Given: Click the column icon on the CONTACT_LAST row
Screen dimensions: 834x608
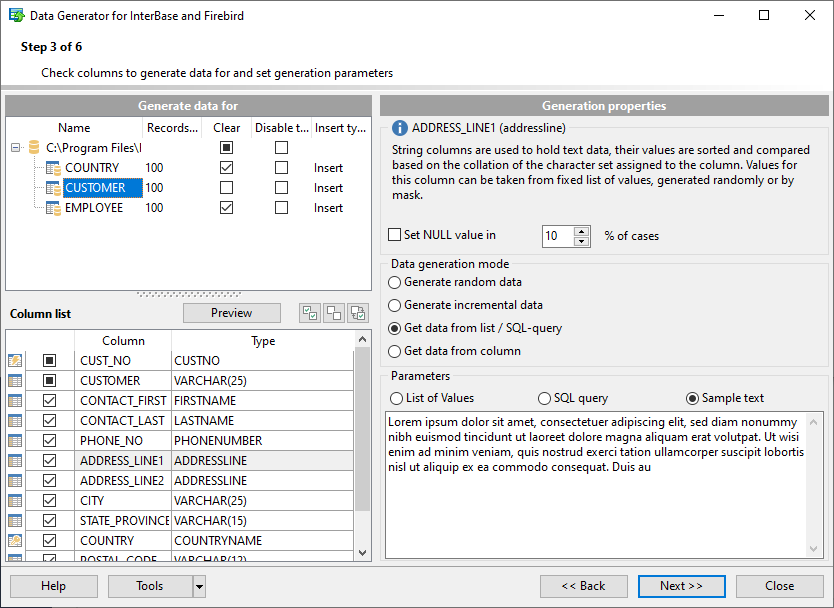Looking at the screenshot, I should pyautogui.click(x=15, y=421).
